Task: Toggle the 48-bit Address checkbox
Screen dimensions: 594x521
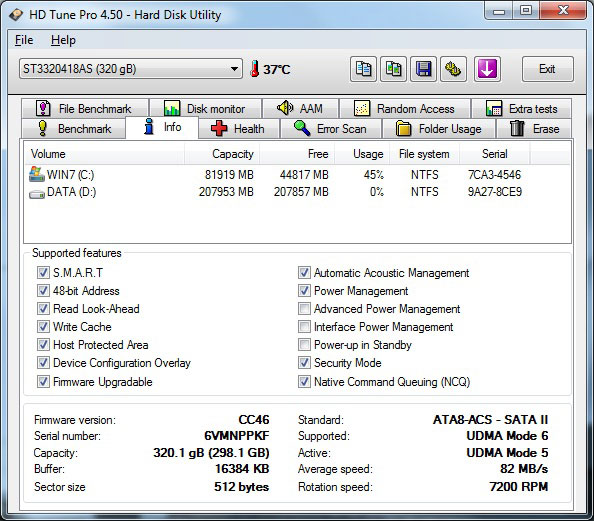Action: [43, 290]
